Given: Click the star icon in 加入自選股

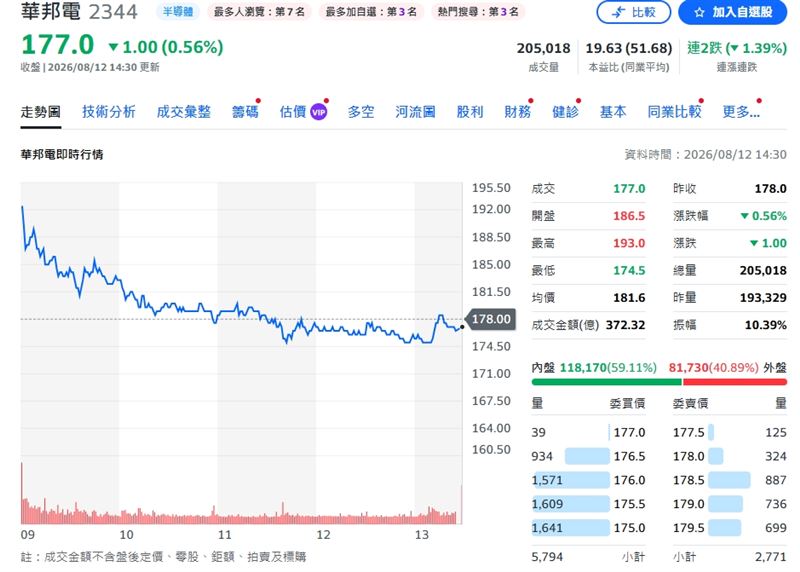Looking at the screenshot, I should click(x=699, y=12).
